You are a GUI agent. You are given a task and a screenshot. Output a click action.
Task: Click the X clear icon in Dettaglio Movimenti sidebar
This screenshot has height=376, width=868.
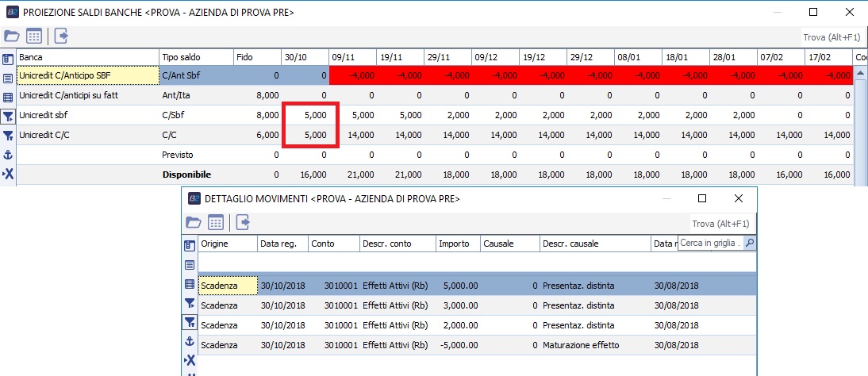tap(190, 360)
